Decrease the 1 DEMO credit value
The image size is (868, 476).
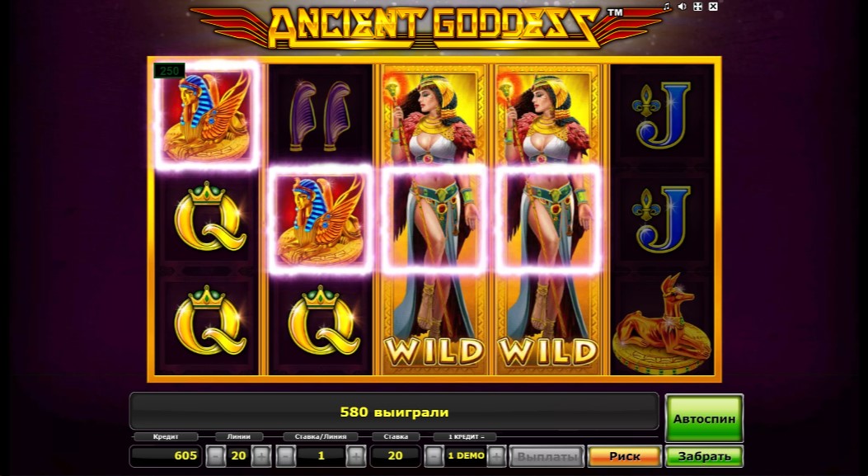click(434, 456)
